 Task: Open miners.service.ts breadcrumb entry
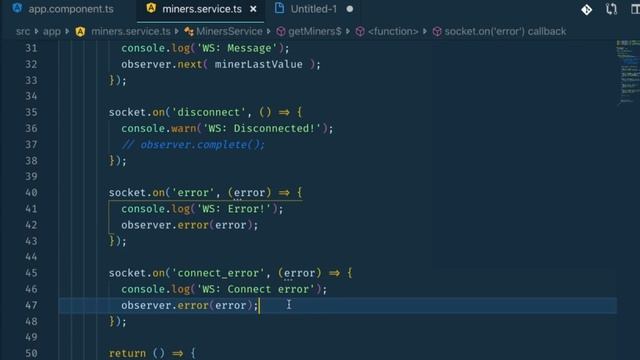click(x=131, y=31)
